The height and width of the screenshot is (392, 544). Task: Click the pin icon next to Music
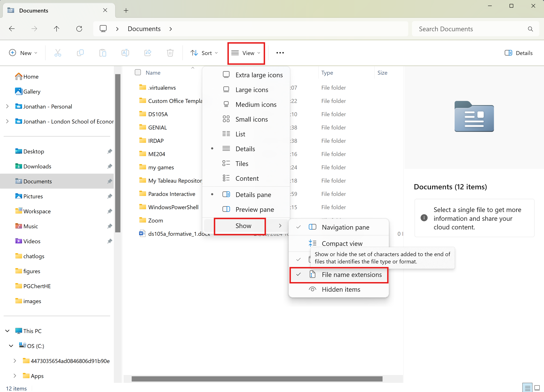click(x=110, y=226)
